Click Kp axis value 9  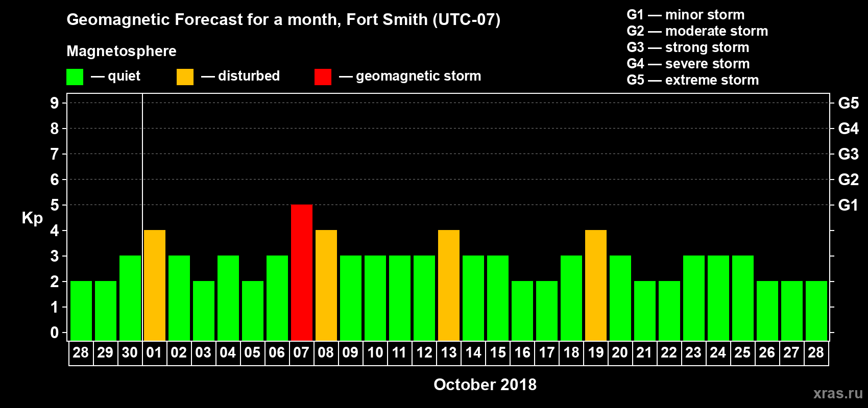point(55,103)
